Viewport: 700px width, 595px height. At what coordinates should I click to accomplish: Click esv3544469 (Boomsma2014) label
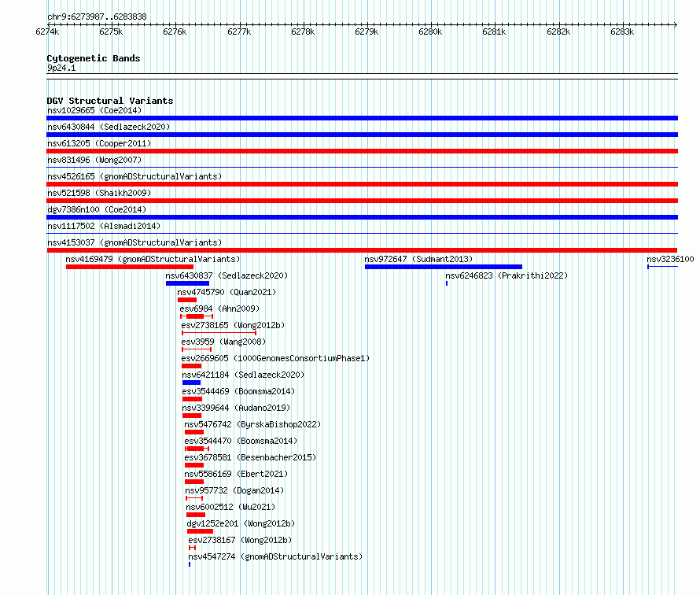[238, 391]
